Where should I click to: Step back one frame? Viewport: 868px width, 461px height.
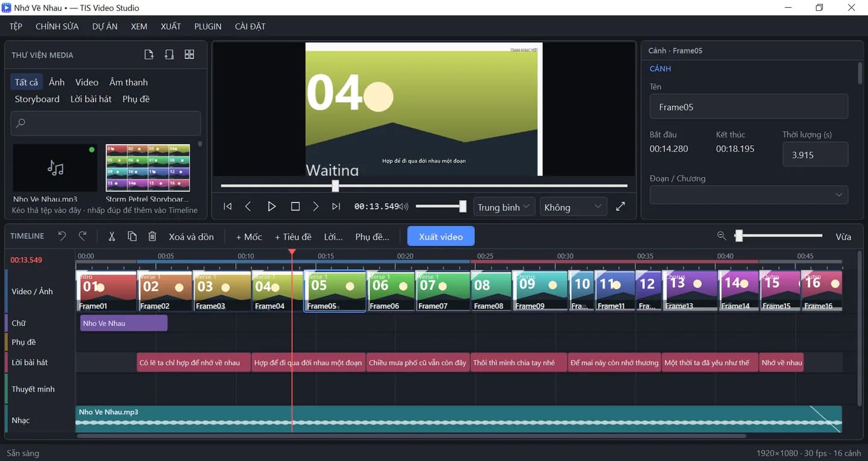[248, 207]
